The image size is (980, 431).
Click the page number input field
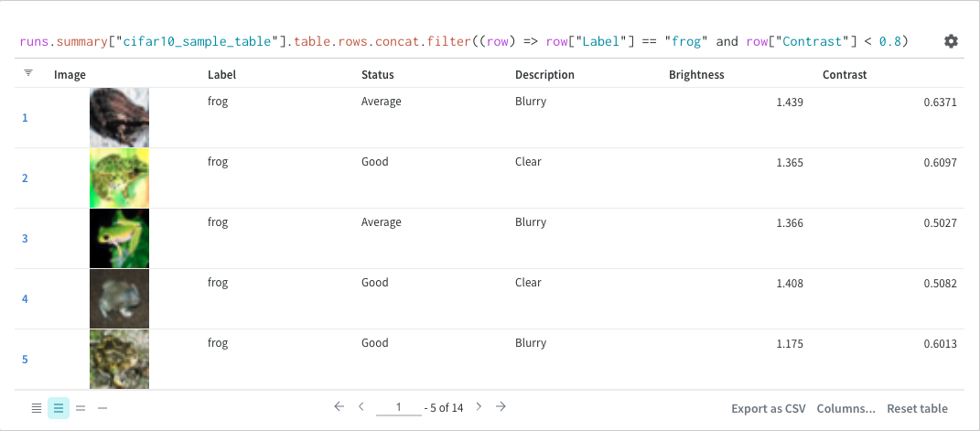pos(399,407)
